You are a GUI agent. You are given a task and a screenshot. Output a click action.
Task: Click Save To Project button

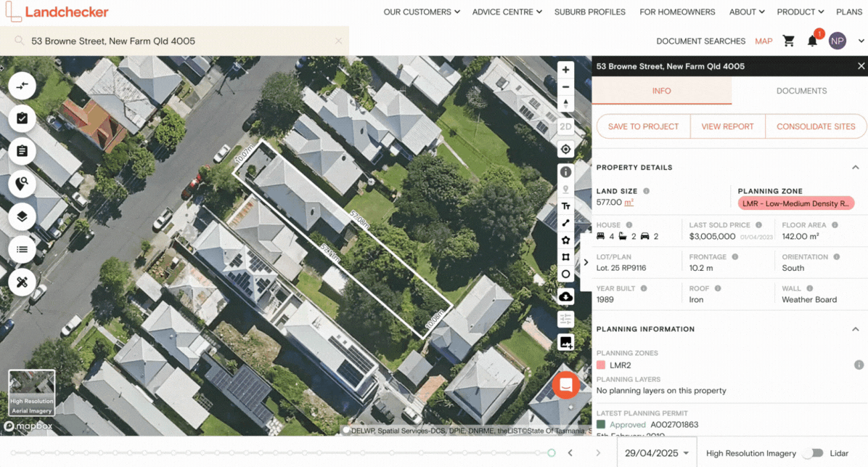click(x=643, y=126)
